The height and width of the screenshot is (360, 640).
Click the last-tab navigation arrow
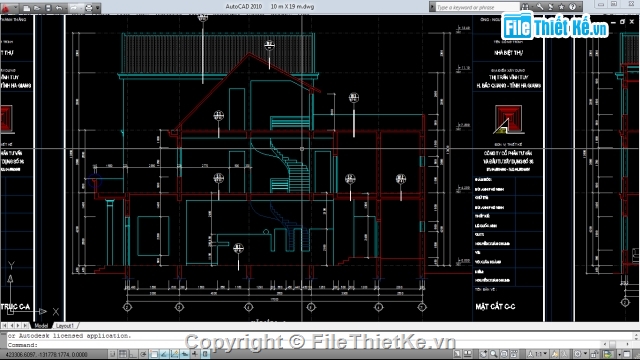click(x=26, y=326)
